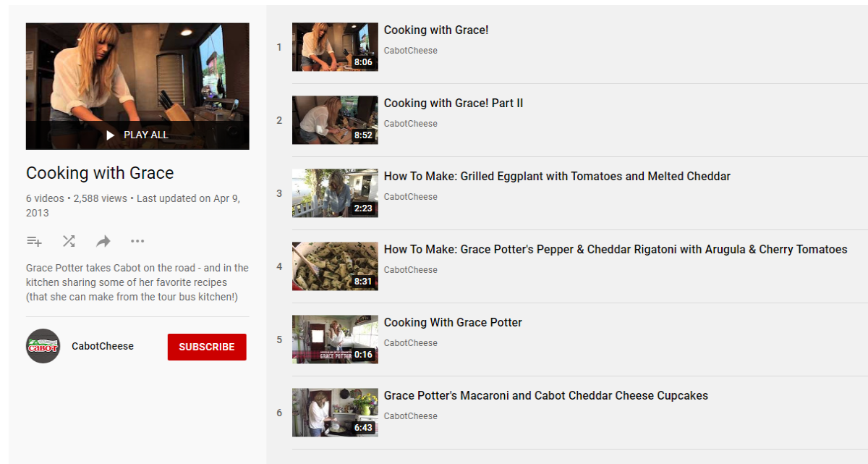This screenshot has height=464, width=868.
Task: Select 'Grilled Eggplant with Tomatoes' video title
Action: point(557,177)
